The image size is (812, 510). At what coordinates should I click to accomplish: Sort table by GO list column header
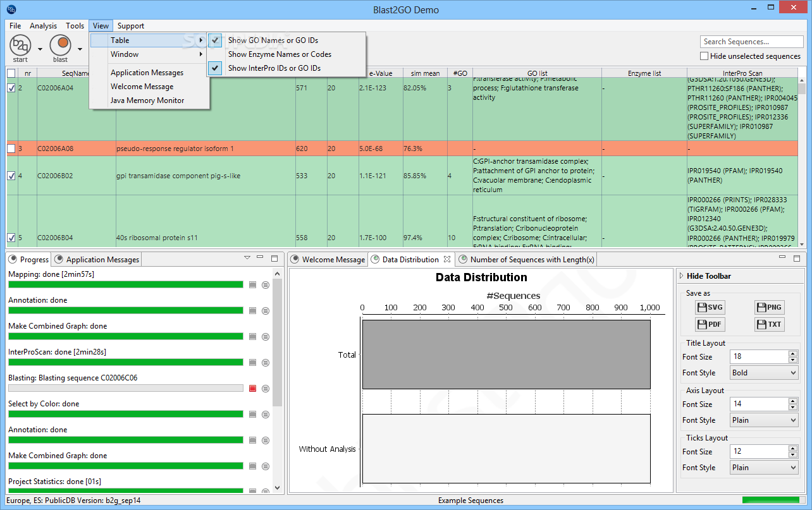coord(537,73)
